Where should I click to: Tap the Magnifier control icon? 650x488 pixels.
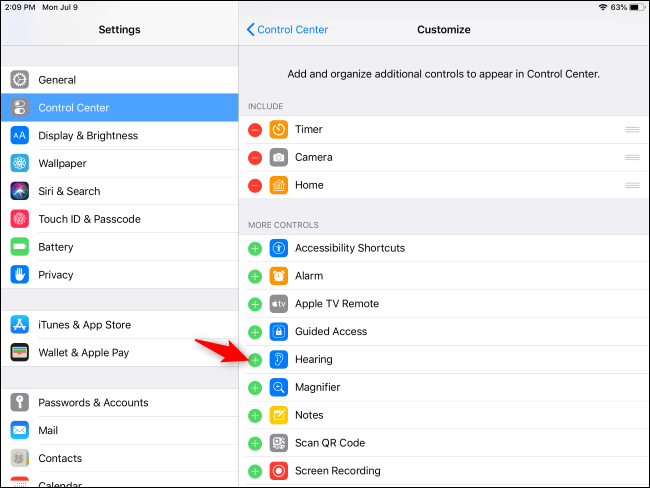[x=279, y=388]
